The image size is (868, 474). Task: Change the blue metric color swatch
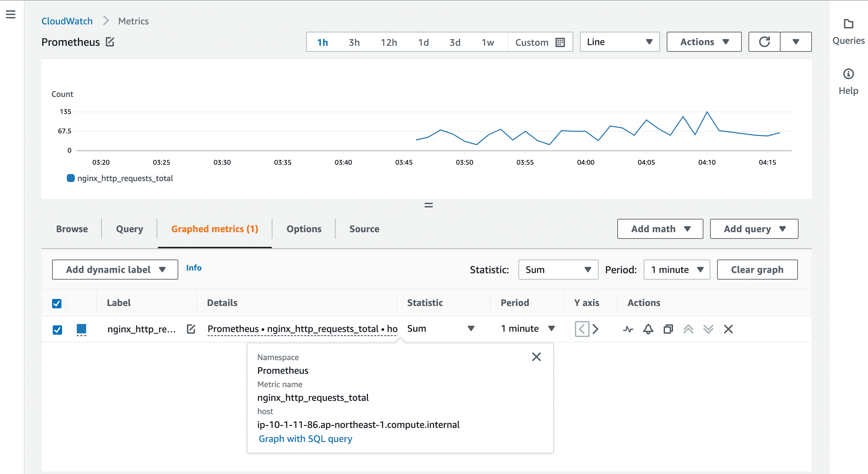point(81,329)
